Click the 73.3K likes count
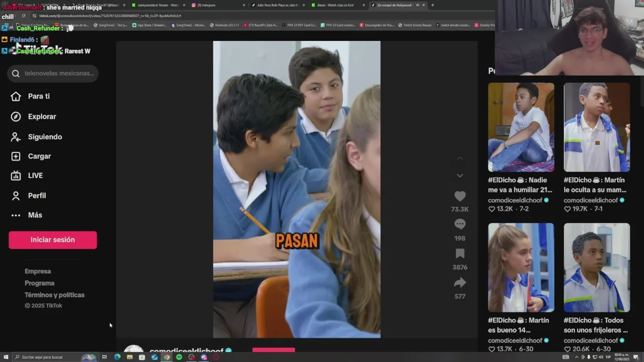Screen dimensions: 644x362 tap(460, 209)
